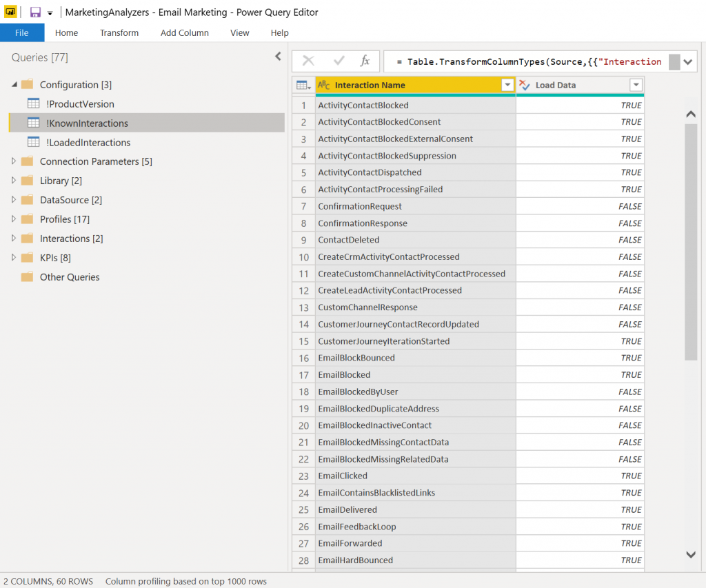The height and width of the screenshot is (588, 706).
Task: Click the EmailHardBounced cell
Action: click(x=416, y=560)
